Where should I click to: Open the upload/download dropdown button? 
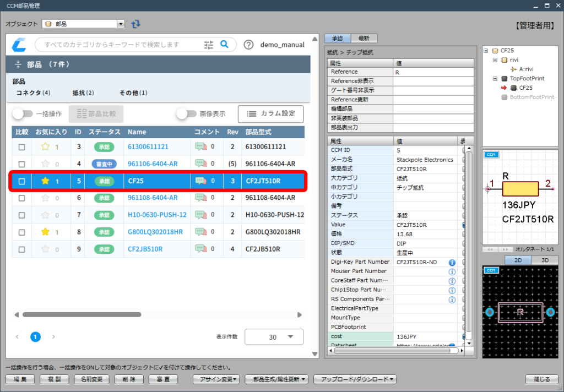(355, 379)
